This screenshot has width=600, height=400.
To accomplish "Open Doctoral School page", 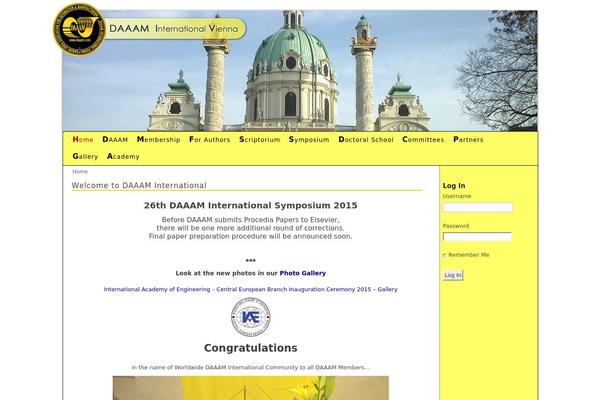I will 366,139.
